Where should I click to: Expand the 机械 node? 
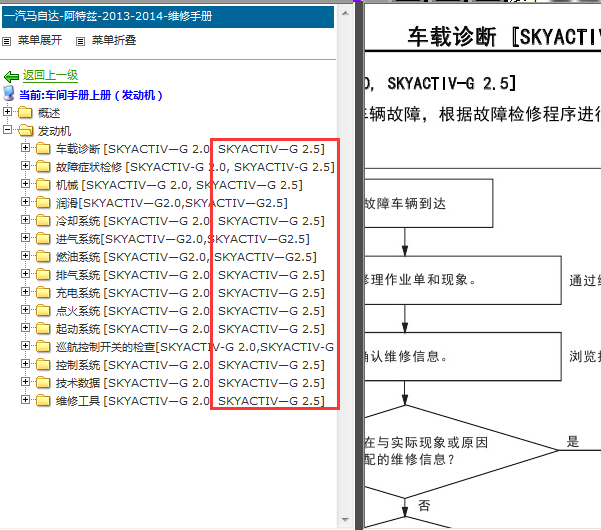click(25, 184)
